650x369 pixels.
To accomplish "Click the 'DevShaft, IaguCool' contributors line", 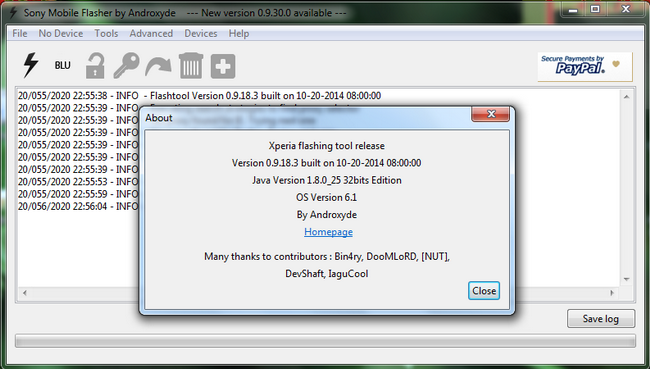I will [x=327, y=274].
